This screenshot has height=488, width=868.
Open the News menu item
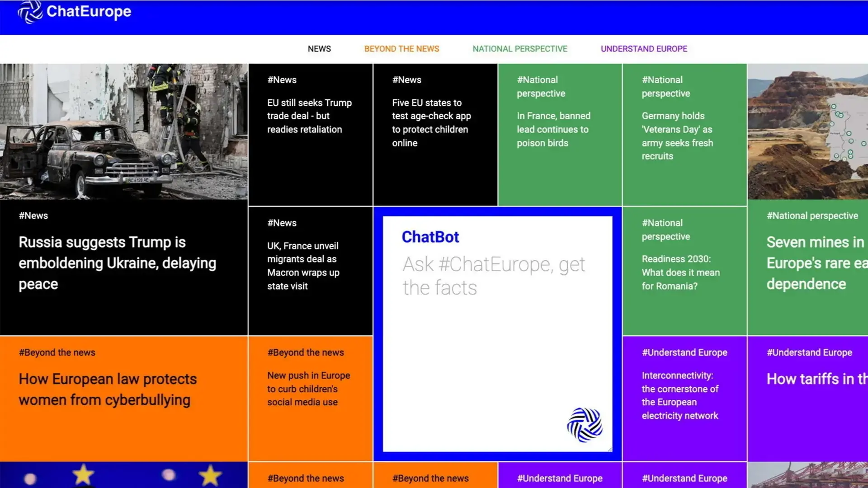click(x=319, y=49)
